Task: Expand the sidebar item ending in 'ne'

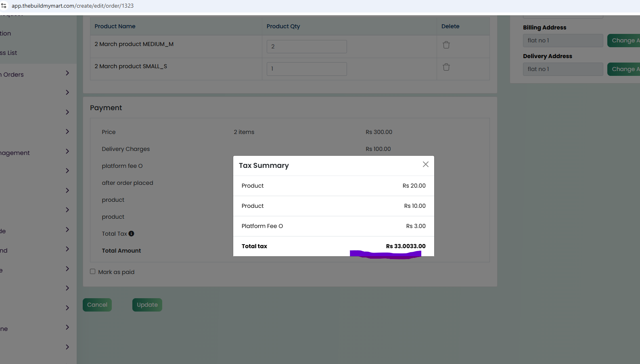Action: coord(67,327)
